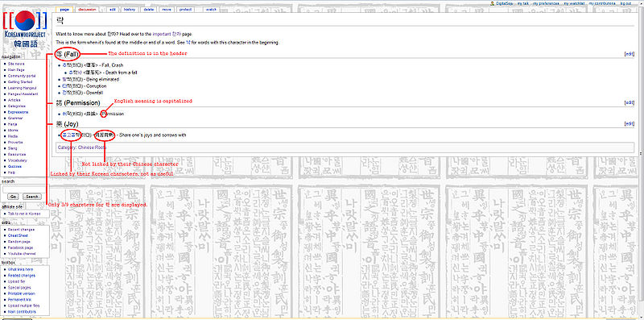Open Upload file link
This screenshot has height=320, width=644.
(17, 281)
